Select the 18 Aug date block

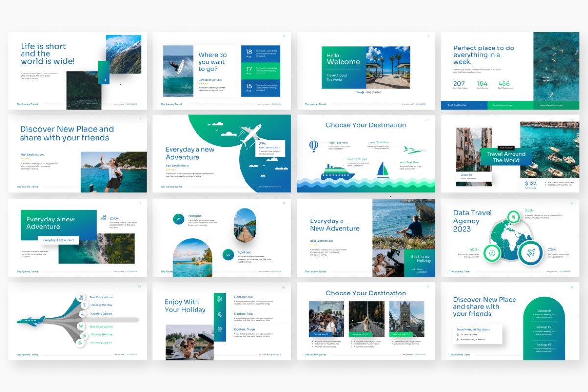pos(261,54)
